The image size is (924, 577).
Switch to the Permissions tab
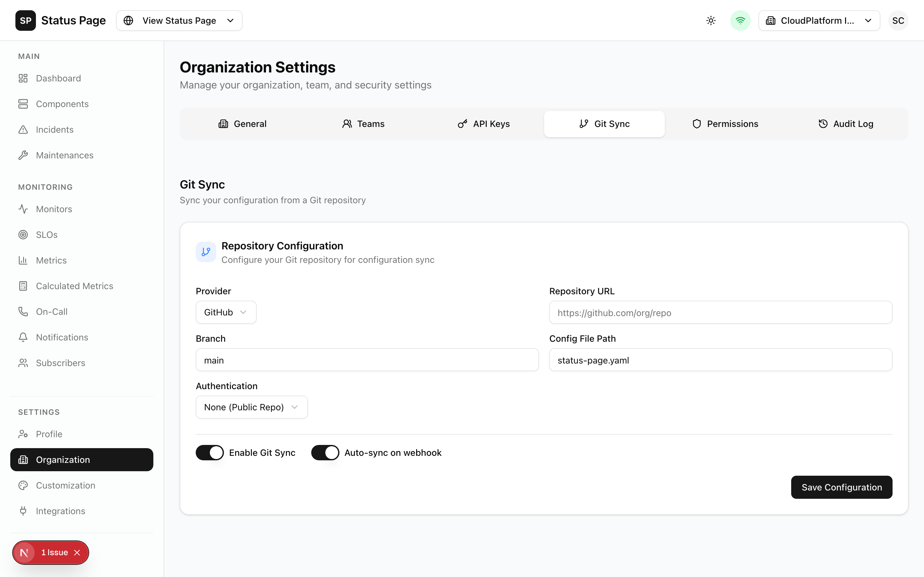click(725, 124)
